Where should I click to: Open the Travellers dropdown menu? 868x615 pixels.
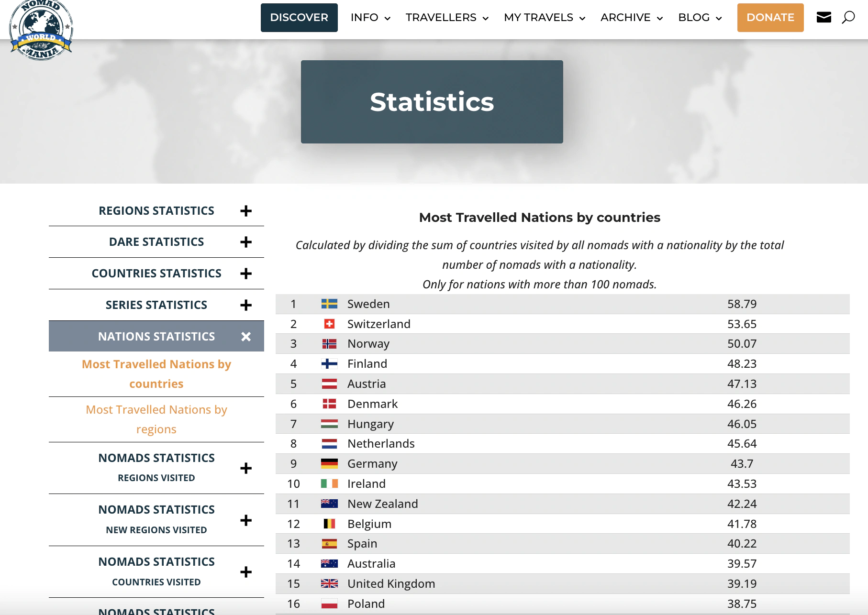[x=447, y=18]
